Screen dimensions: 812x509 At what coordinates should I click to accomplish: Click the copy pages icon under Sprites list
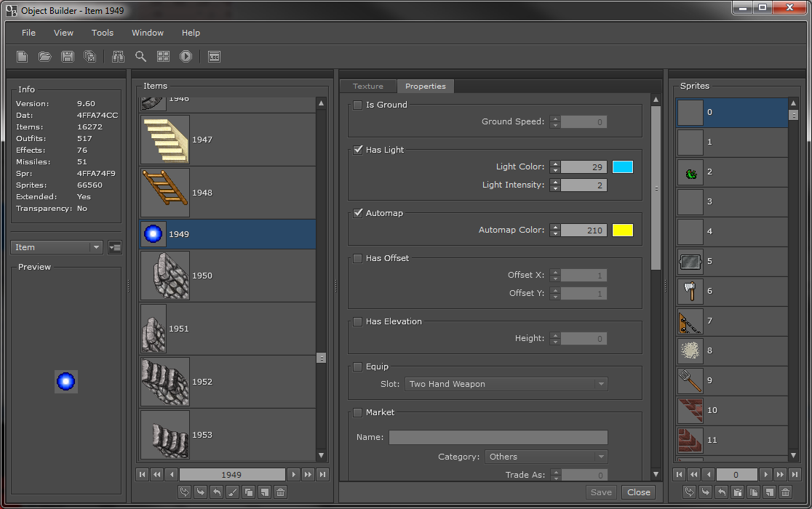point(754,492)
